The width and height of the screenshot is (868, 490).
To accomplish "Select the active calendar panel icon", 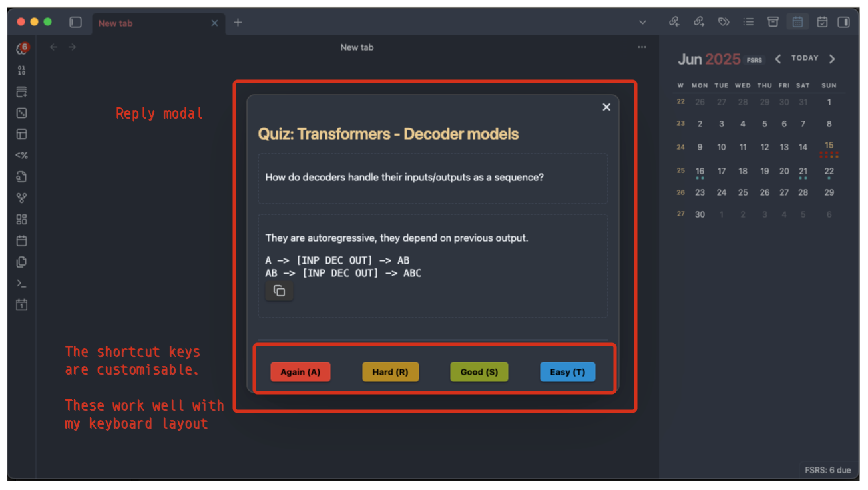I will tap(797, 22).
